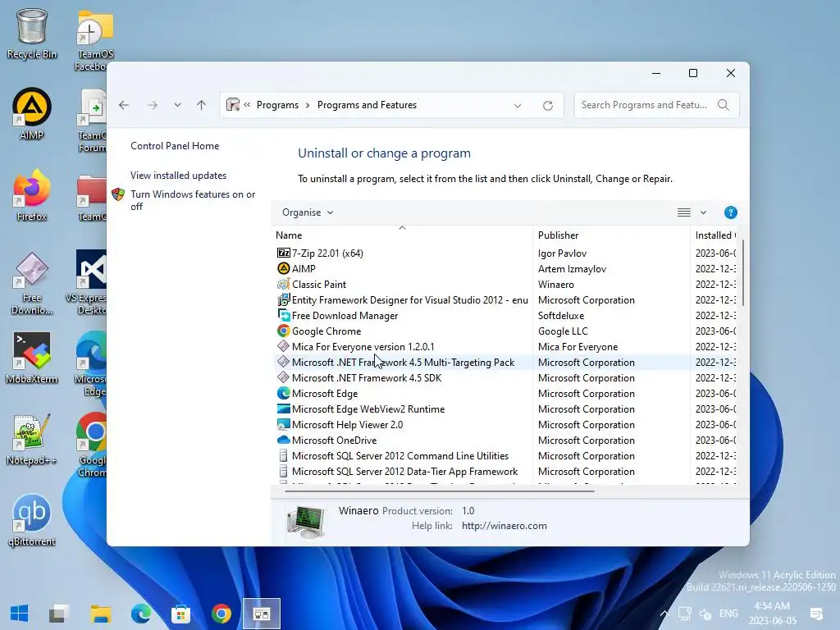Click Google Chrome icon in programs list
The width and height of the screenshot is (840, 630).
(x=283, y=331)
